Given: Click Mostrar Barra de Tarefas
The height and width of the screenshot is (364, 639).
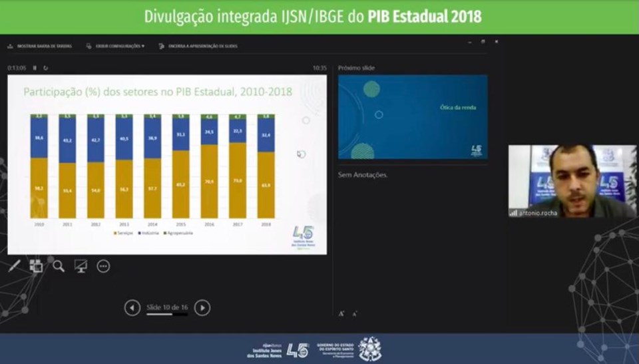Looking at the screenshot, I should 37,46.
